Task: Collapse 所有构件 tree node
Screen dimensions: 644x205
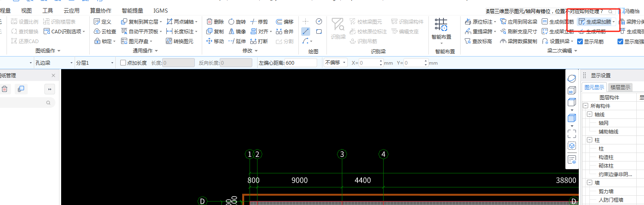Action: [x=586, y=106]
